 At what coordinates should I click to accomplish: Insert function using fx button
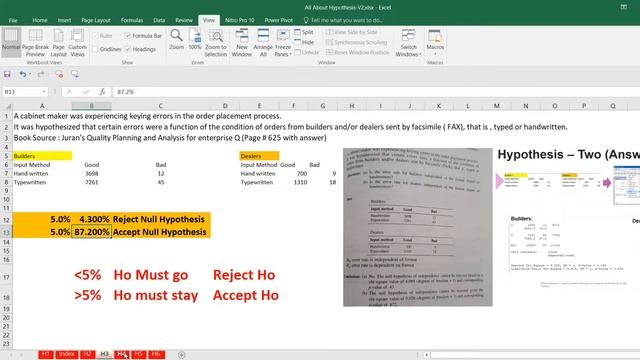point(102,92)
